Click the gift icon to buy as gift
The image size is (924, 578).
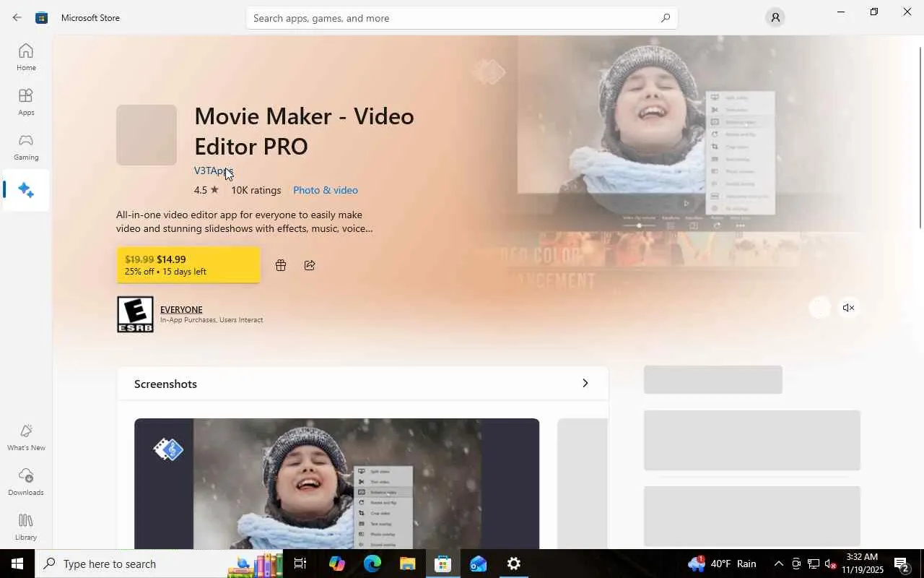(281, 265)
